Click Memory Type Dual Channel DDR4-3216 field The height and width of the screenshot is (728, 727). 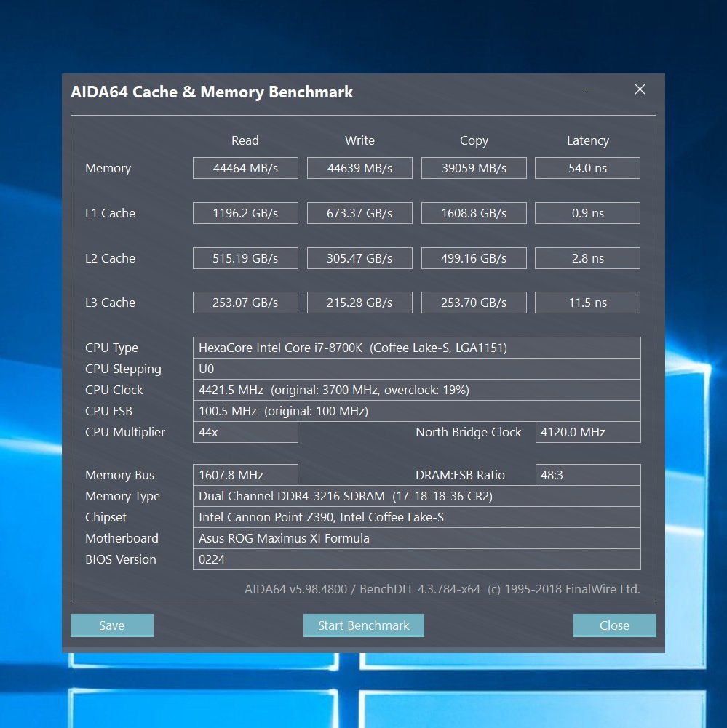pyautogui.click(x=417, y=496)
